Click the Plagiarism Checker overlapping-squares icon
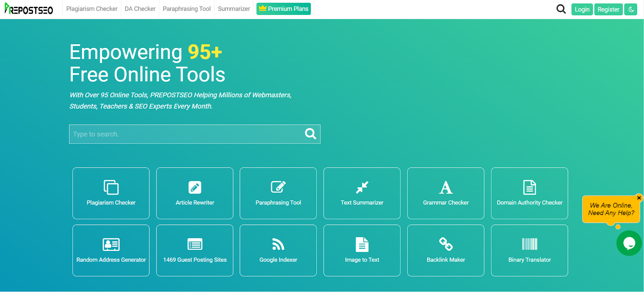 [111, 187]
